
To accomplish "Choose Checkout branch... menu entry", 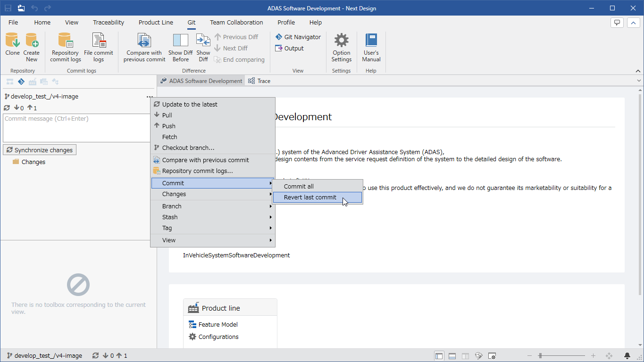I will tap(213, 148).
